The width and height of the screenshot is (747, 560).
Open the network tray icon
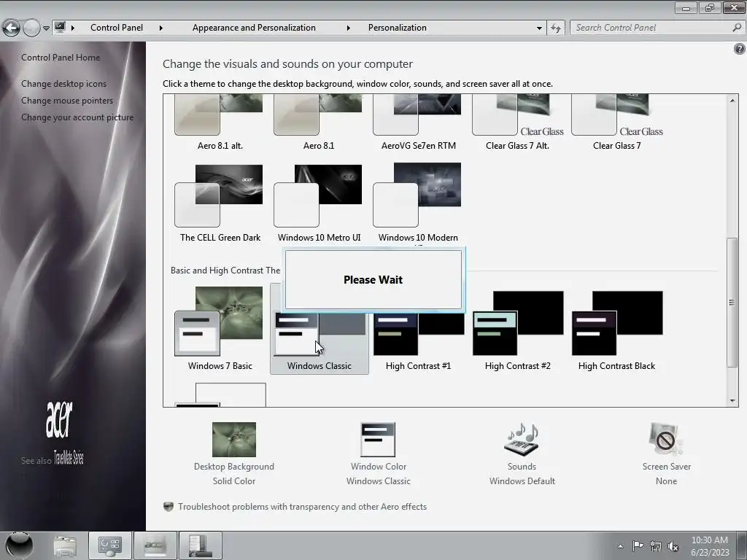click(656, 546)
